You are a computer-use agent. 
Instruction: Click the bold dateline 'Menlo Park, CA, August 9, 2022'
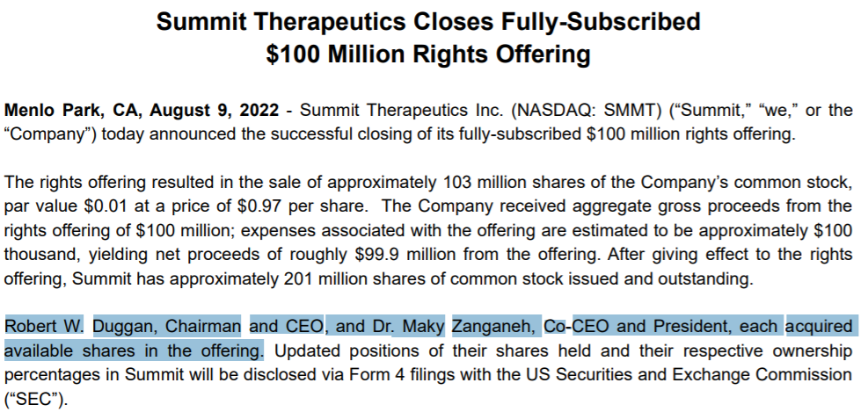coord(142,111)
